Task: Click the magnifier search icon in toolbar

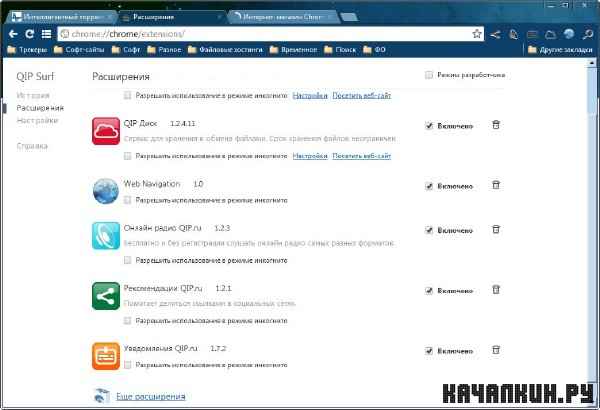Action: click(x=587, y=34)
